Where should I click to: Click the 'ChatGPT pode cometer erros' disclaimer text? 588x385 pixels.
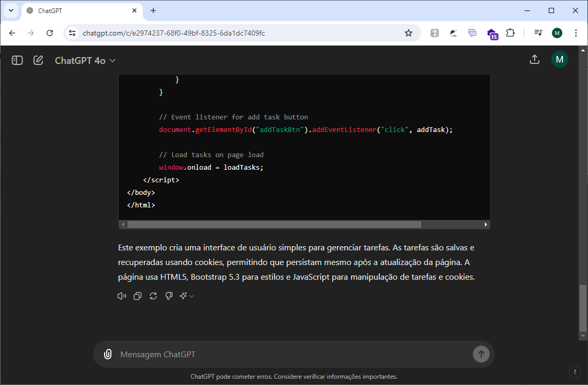pos(293,377)
